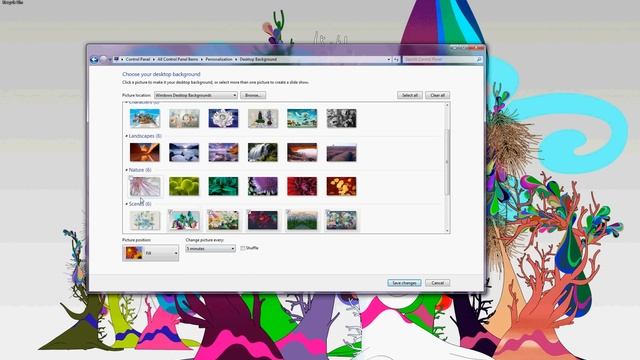Click the Control Panel icon in the address bar
Image resolution: width=640 pixels, height=360 pixels.
[x=116, y=59]
